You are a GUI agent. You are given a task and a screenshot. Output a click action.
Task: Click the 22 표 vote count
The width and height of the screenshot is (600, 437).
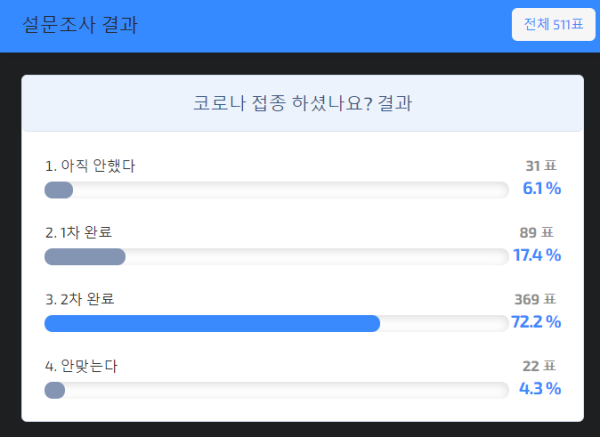pyautogui.click(x=539, y=366)
